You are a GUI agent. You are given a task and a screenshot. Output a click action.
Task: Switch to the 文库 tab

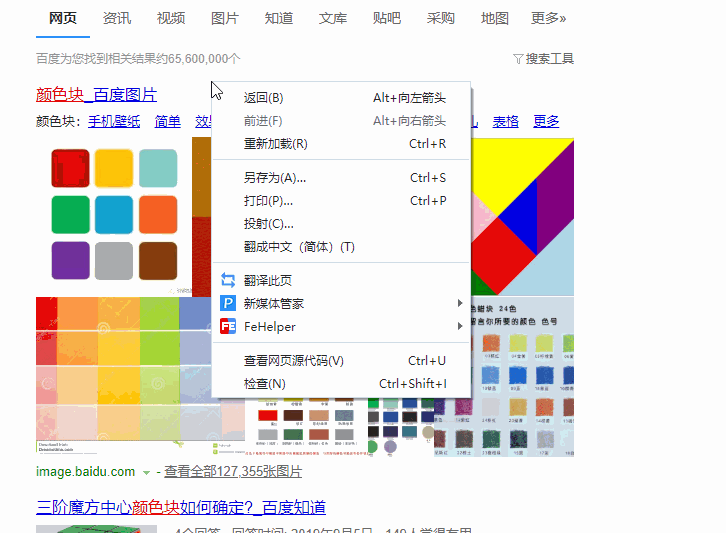click(332, 19)
